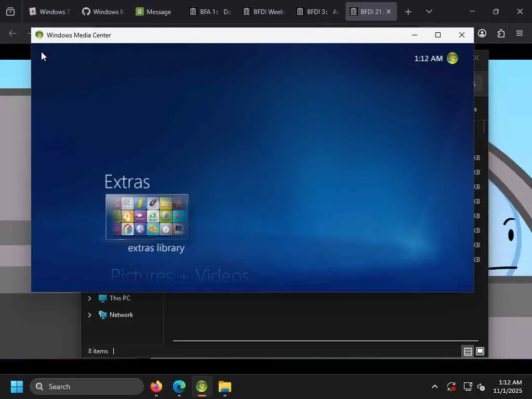The width and height of the screenshot is (532, 399).
Task: Open the Windows Start menu
Action: [x=17, y=387]
